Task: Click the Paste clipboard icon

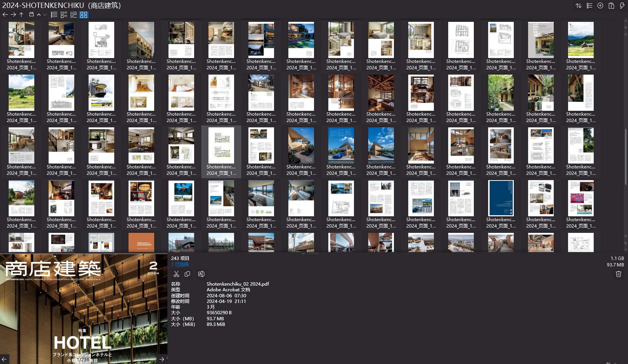Action: [x=611, y=6]
